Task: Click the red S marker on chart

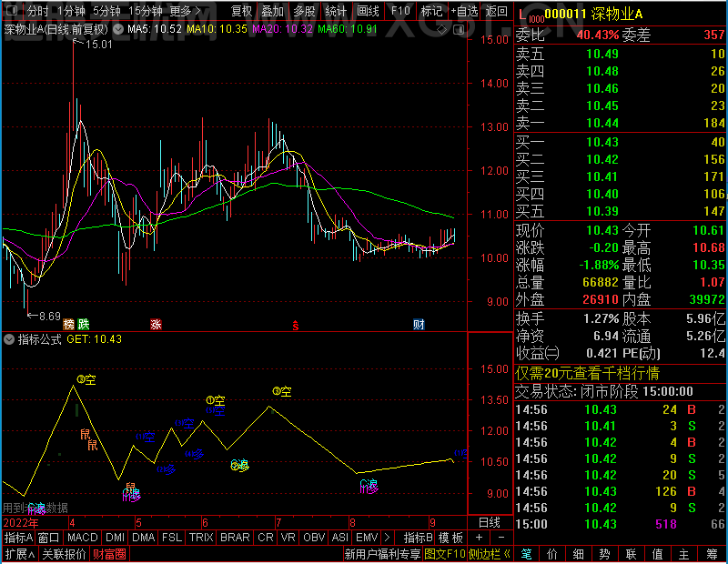Action: click(x=295, y=326)
